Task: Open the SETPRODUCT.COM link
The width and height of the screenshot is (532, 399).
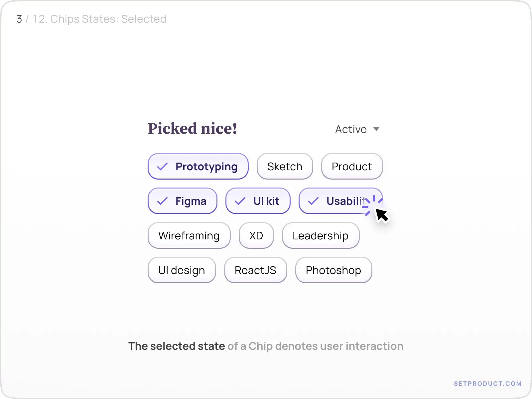Action: click(x=487, y=383)
